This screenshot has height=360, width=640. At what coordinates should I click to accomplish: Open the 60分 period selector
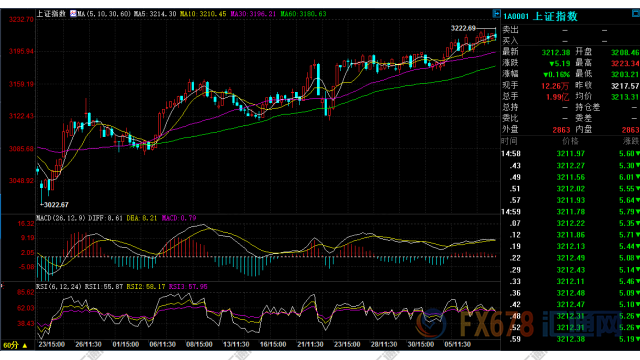click(15, 345)
